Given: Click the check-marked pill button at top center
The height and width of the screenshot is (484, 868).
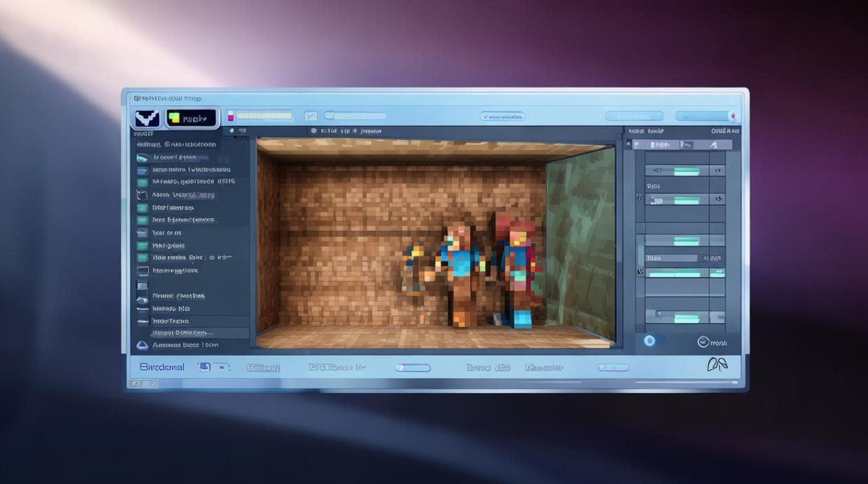Looking at the screenshot, I should click(502, 116).
